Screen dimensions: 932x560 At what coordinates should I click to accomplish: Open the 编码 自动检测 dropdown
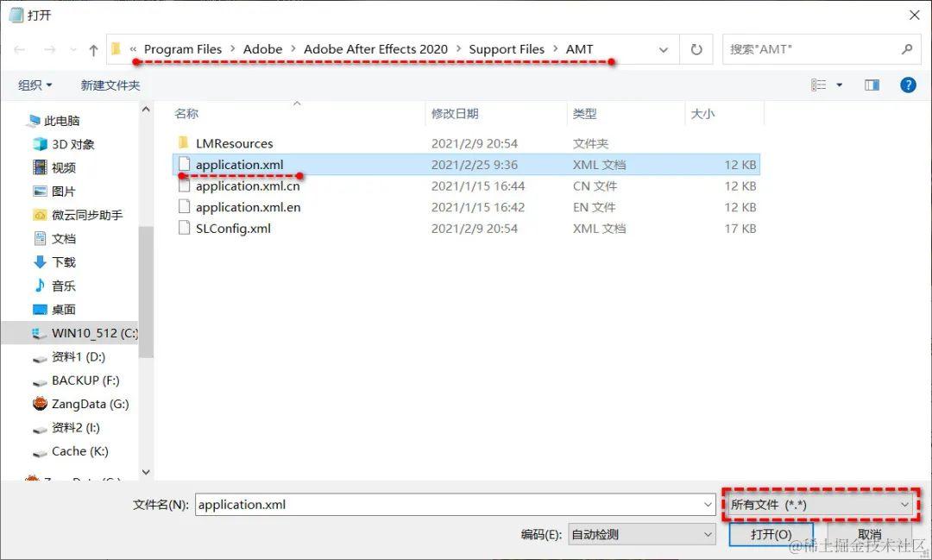tap(641, 534)
